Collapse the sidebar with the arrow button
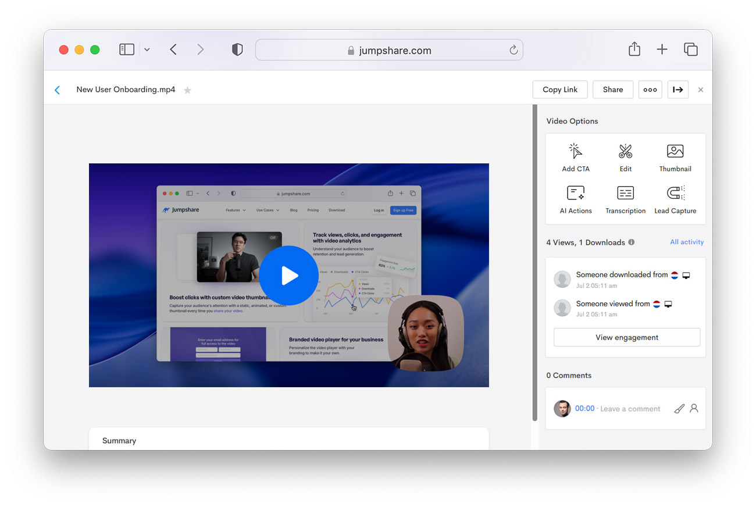 click(678, 90)
